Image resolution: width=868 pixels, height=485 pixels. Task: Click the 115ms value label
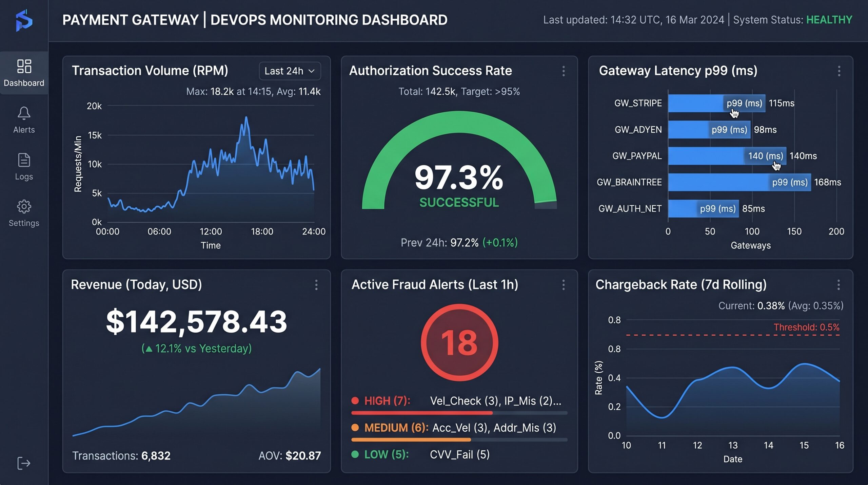(781, 103)
